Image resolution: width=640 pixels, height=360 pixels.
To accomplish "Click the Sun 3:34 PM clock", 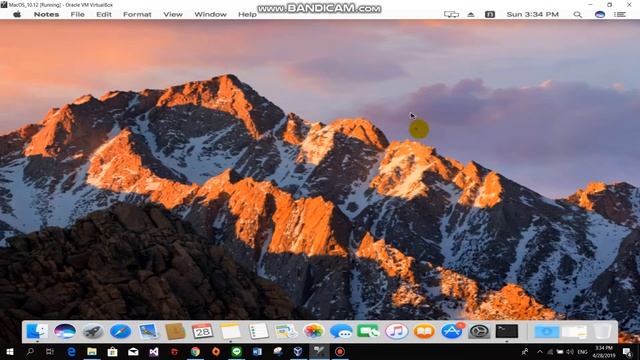I will click(x=533, y=14).
